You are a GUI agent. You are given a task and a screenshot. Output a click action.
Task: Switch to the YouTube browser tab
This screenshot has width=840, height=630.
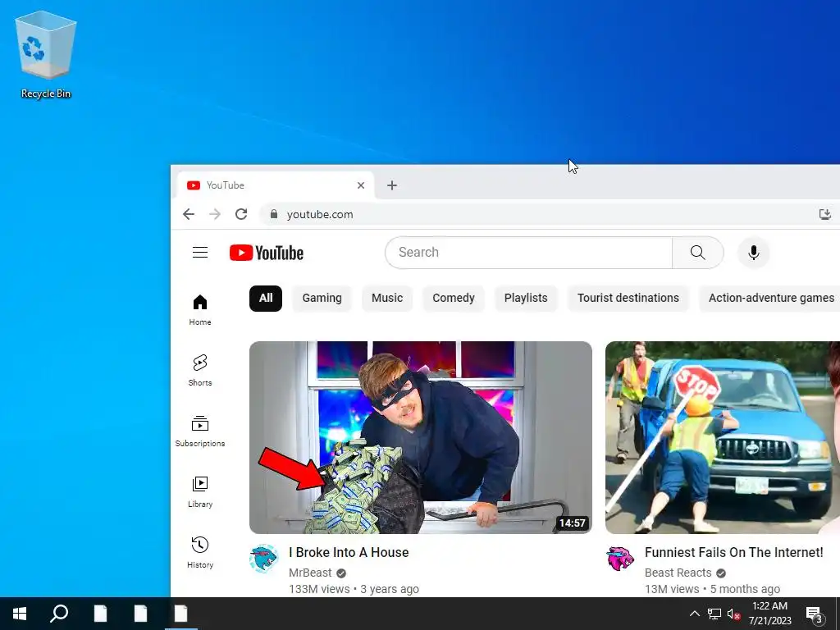pyautogui.click(x=275, y=185)
